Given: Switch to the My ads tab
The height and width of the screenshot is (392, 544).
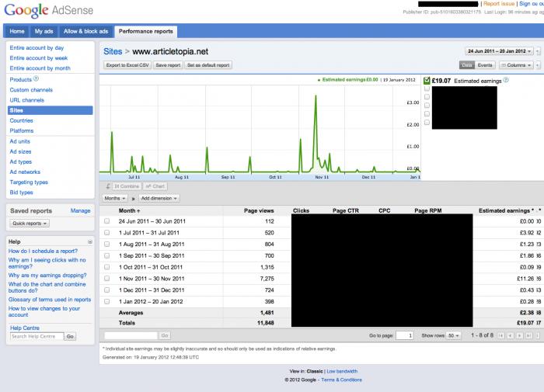Looking at the screenshot, I should [x=44, y=31].
